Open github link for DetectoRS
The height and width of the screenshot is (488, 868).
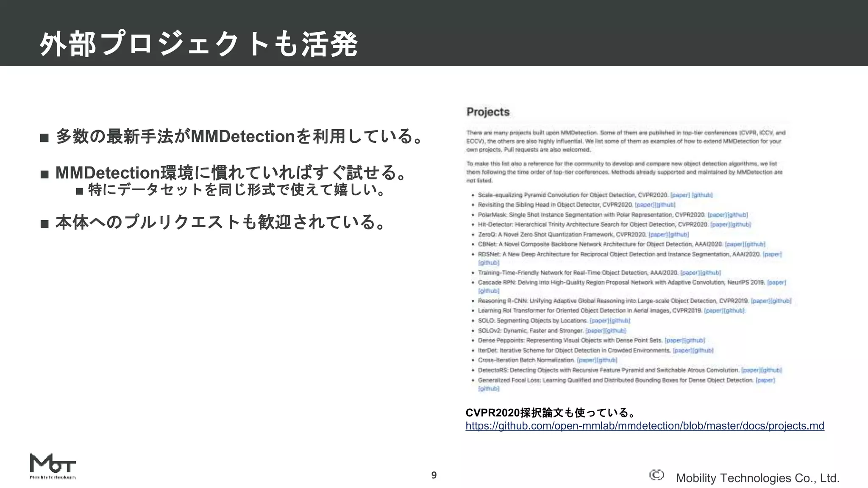(x=771, y=370)
